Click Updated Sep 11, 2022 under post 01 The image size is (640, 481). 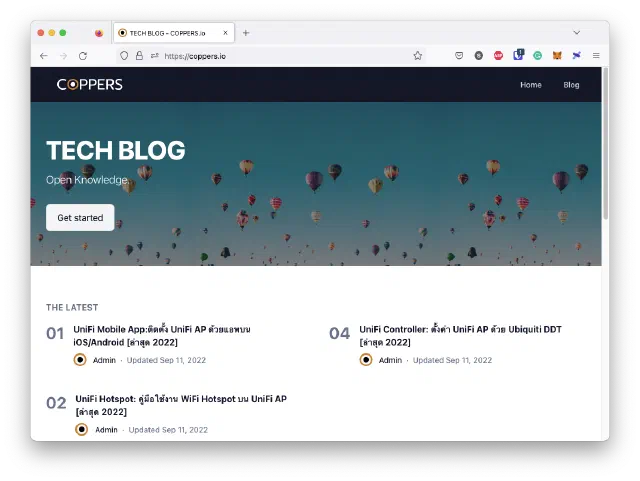166,360
